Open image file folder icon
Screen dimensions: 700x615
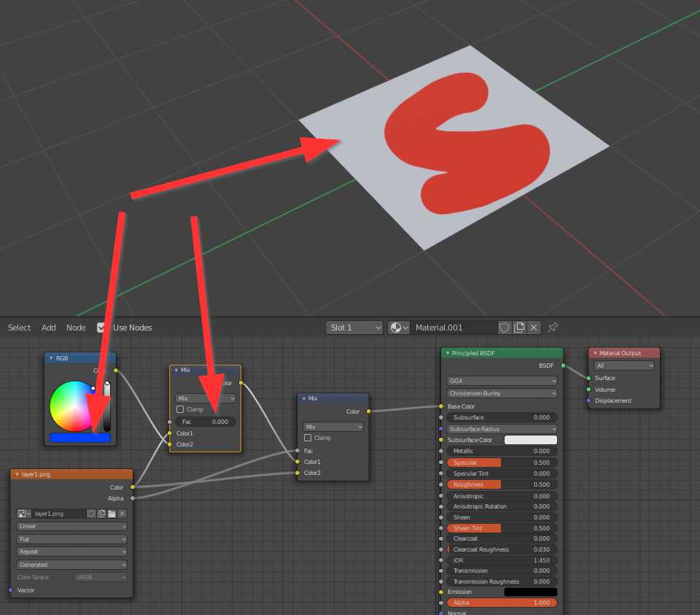coord(112,514)
